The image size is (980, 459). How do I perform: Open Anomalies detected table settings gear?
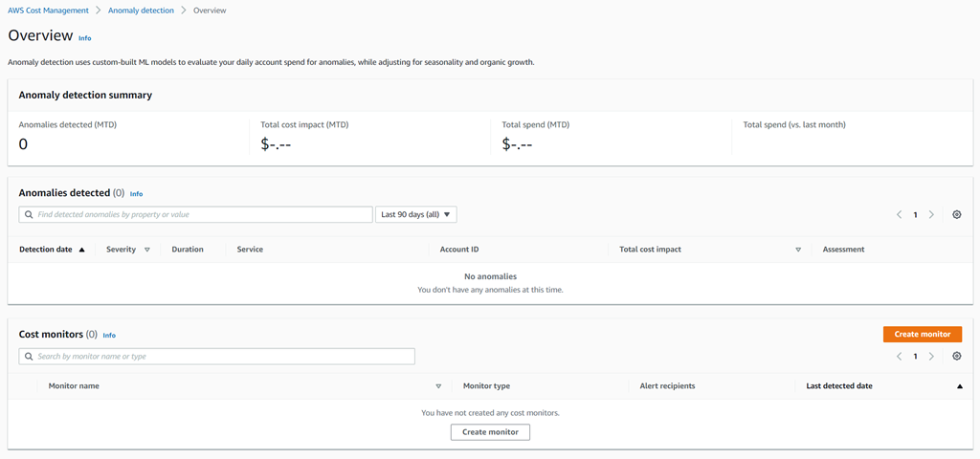956,215
